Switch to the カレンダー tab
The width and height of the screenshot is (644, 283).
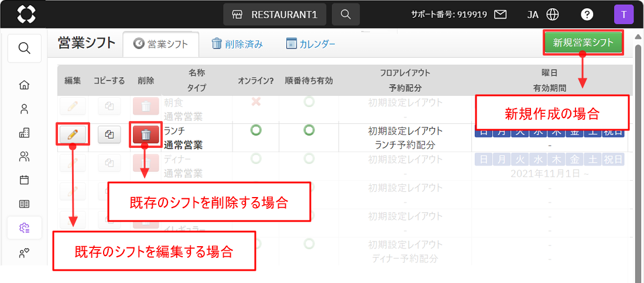pos(310,44)
